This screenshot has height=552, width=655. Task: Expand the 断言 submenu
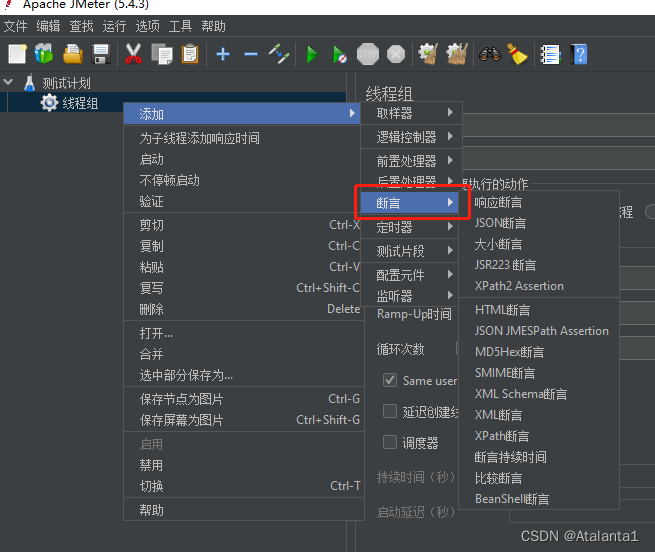pos(409,203)
